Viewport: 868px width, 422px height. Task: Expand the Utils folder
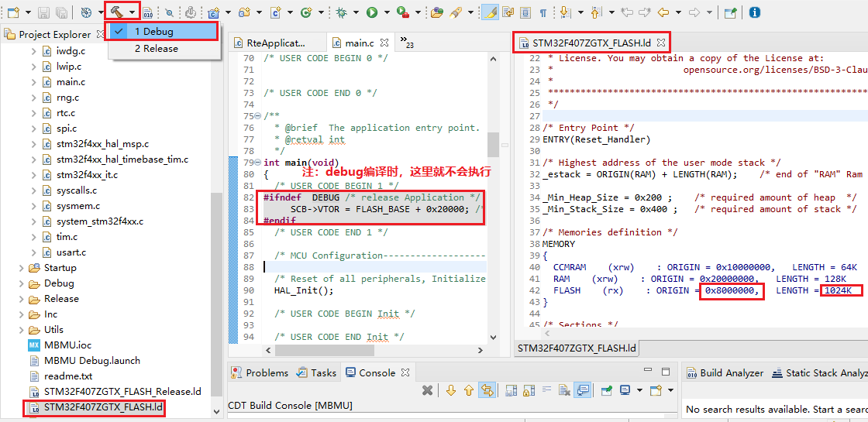click(x=21, y=330)
